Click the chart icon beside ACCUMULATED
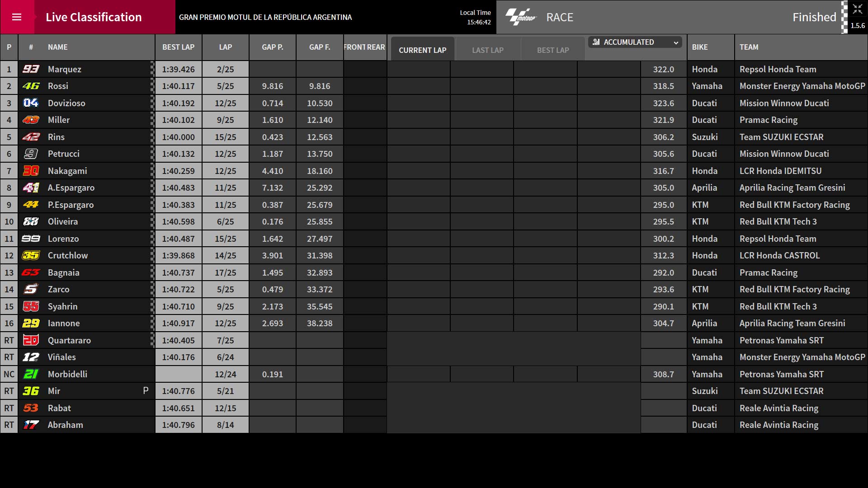Viewport: 868px width, 488px height. click(596, 42)
